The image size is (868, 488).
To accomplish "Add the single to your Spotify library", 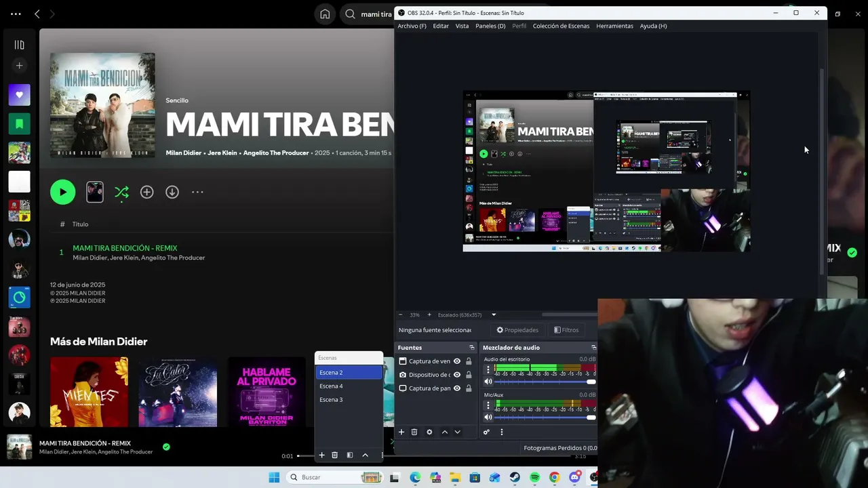I will pyautogui.click(x=146, y=192).
